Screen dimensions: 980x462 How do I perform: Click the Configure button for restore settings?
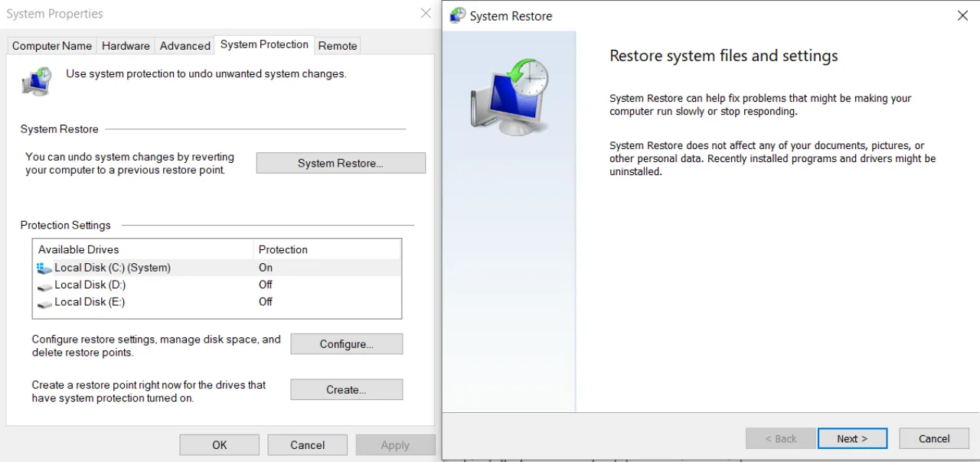(346, 343)
